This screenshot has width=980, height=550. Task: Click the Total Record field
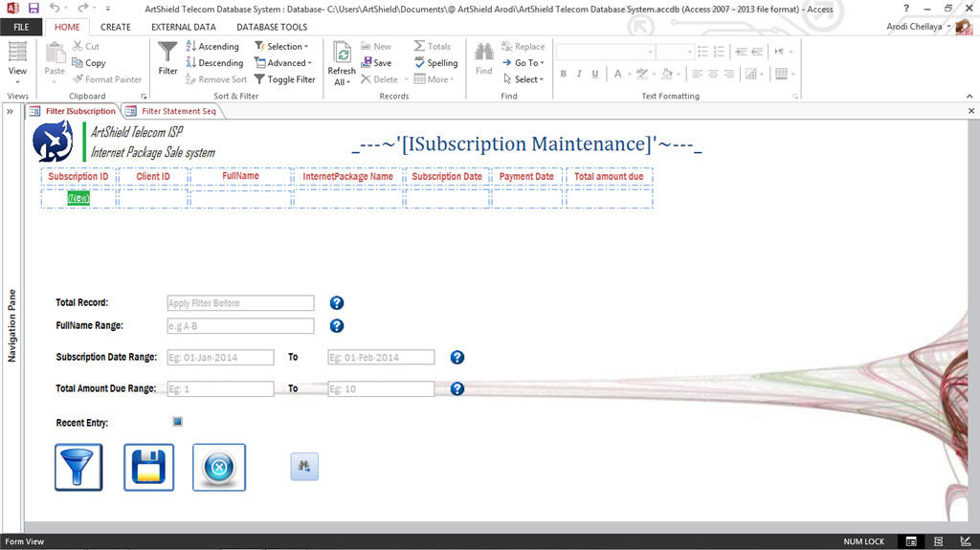click(240, 303)
